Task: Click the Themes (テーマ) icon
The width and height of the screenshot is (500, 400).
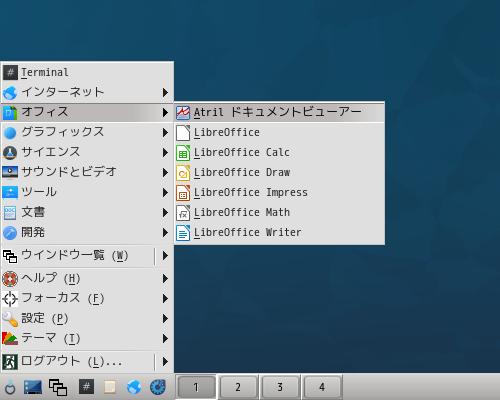Action: 10,339
